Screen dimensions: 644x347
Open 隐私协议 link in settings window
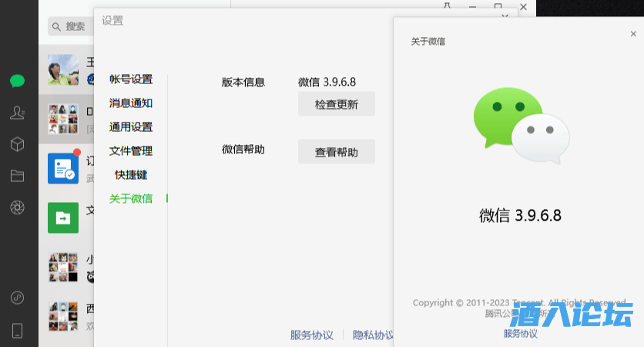(x=373, y=335)
